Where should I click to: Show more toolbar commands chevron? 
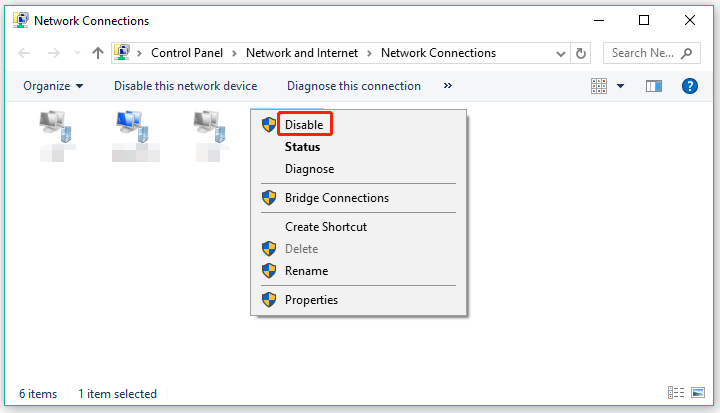coord(448,85)
